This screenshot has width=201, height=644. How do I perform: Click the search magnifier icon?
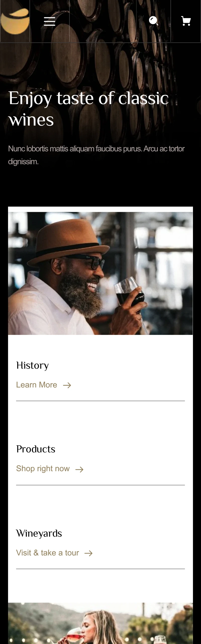point(154,21)
